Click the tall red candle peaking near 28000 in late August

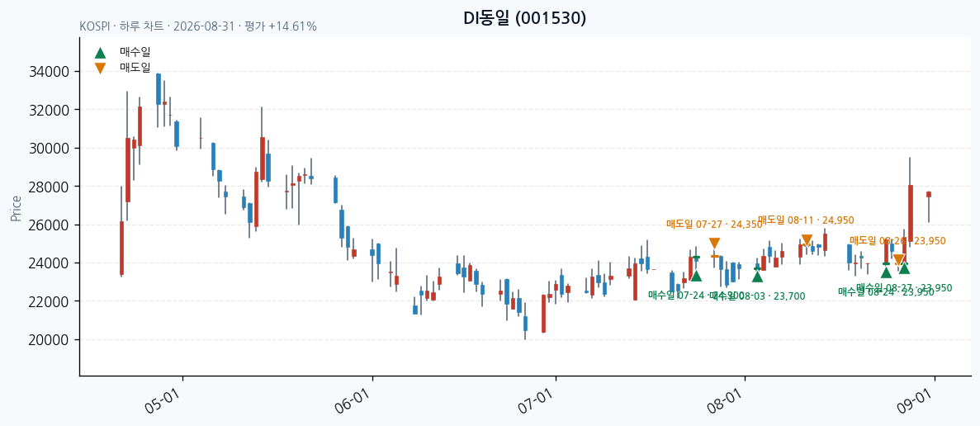tap(910, 212)
